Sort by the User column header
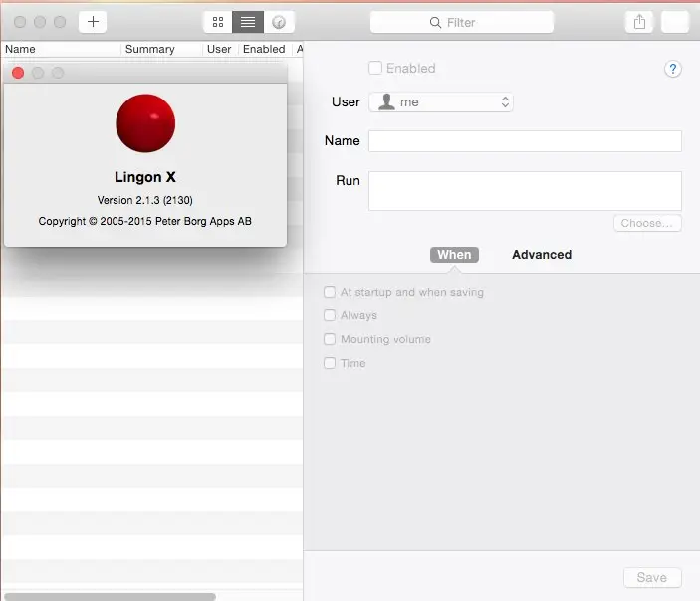This screenshot has width=700, height=601. [220, 49]
